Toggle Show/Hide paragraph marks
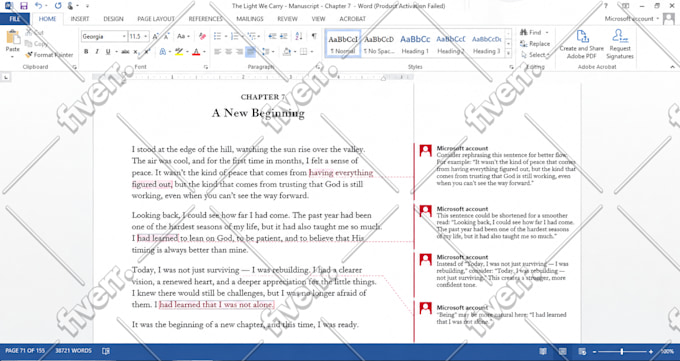 [314, 36]
